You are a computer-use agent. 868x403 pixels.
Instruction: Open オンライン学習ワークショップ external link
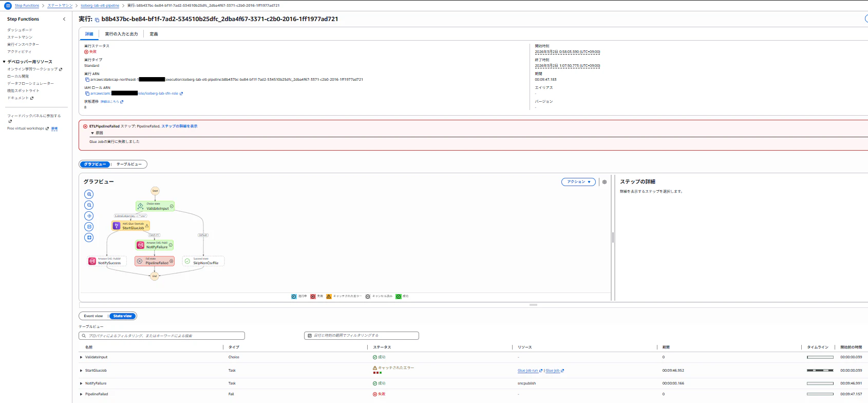pyautogui.click(x=34, y=69)
